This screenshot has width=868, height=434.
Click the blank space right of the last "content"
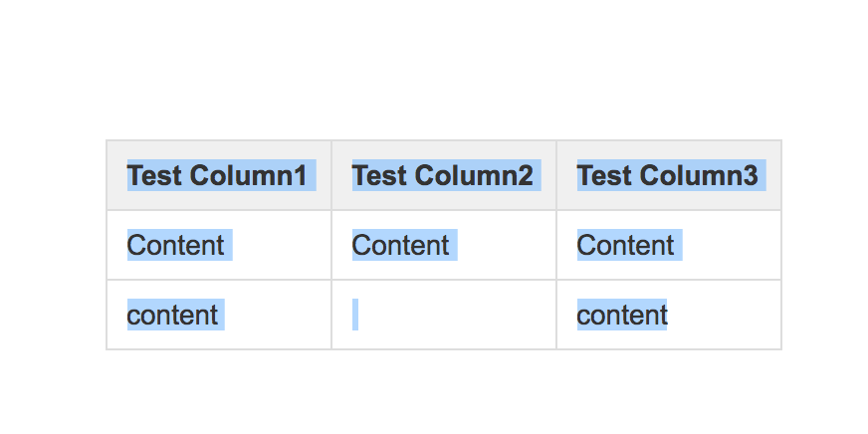(724, 315)
